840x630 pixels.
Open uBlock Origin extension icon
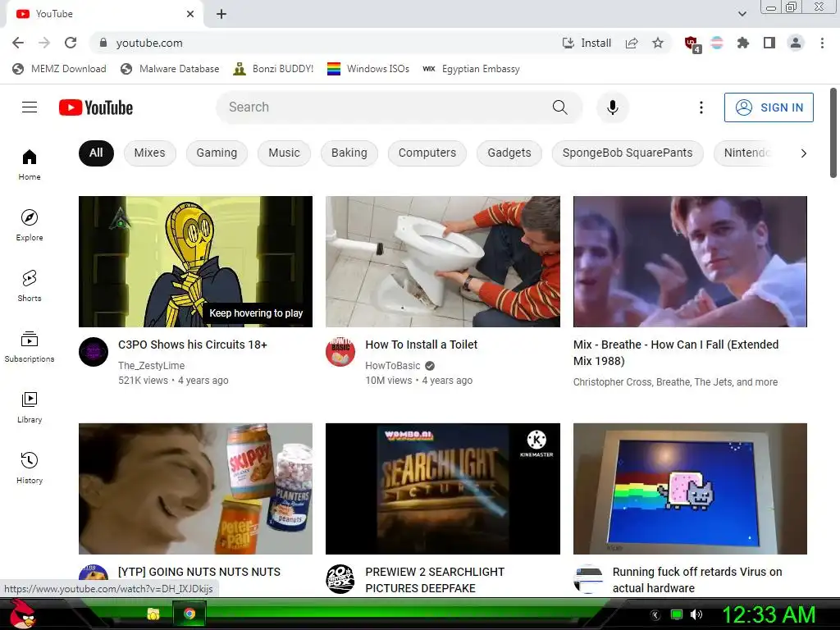click(692, 43)
